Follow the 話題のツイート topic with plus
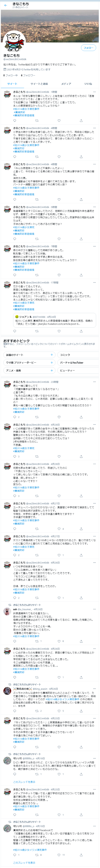Viewport: 100px width, 868px height. pos(51,354)
